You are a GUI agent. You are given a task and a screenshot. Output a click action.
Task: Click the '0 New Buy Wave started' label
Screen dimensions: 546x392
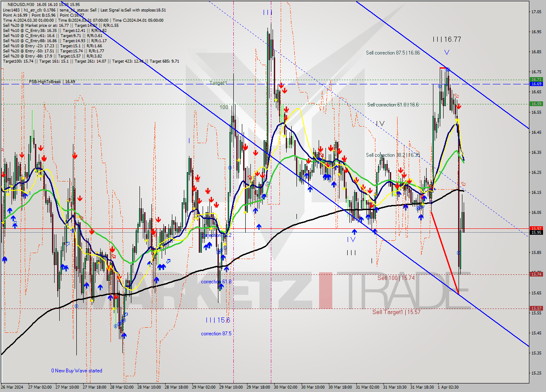77,371
